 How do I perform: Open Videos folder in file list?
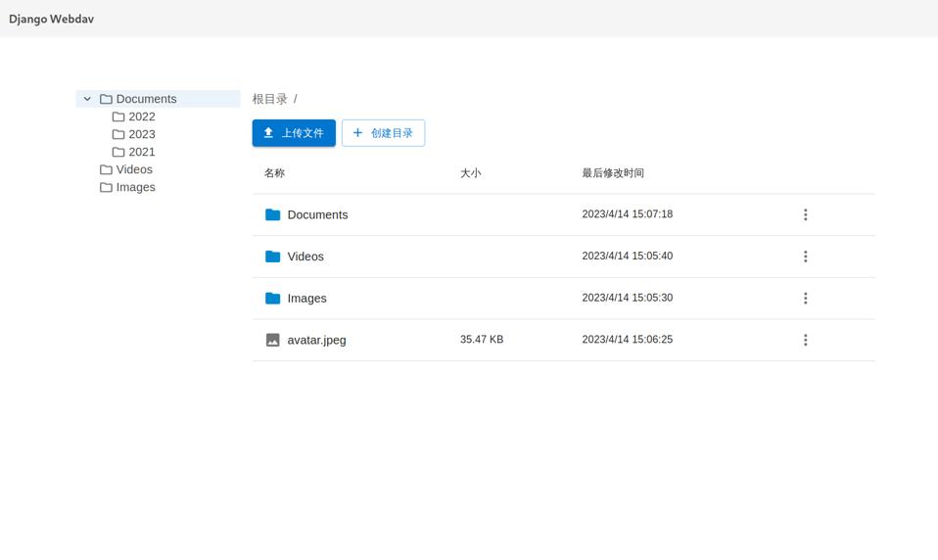(305, 257)
